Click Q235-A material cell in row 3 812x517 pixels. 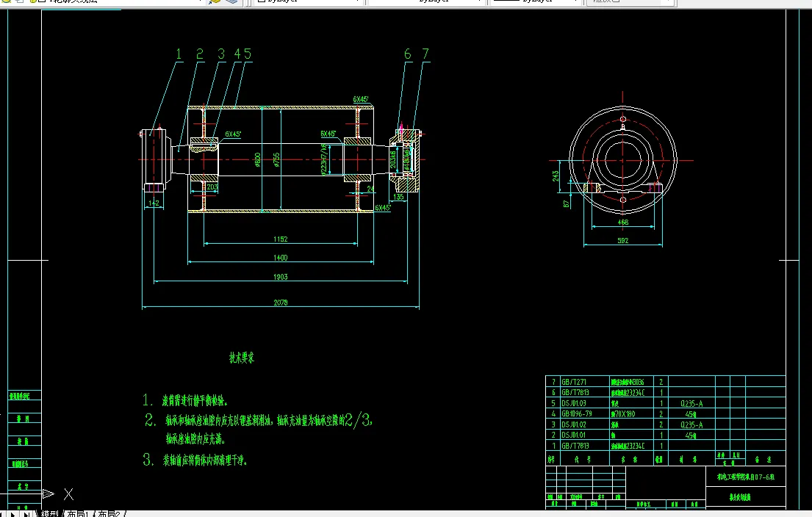(691, 425)
